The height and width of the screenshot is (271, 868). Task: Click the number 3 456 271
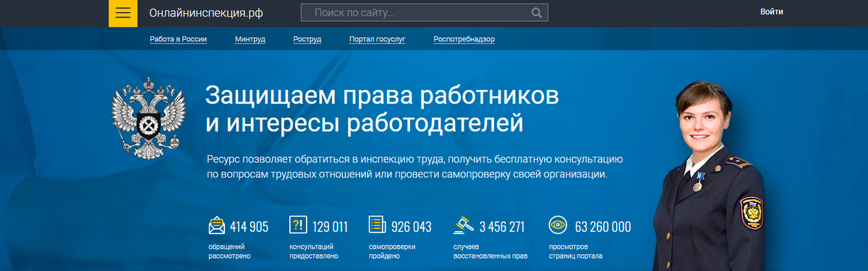(502, 227)
